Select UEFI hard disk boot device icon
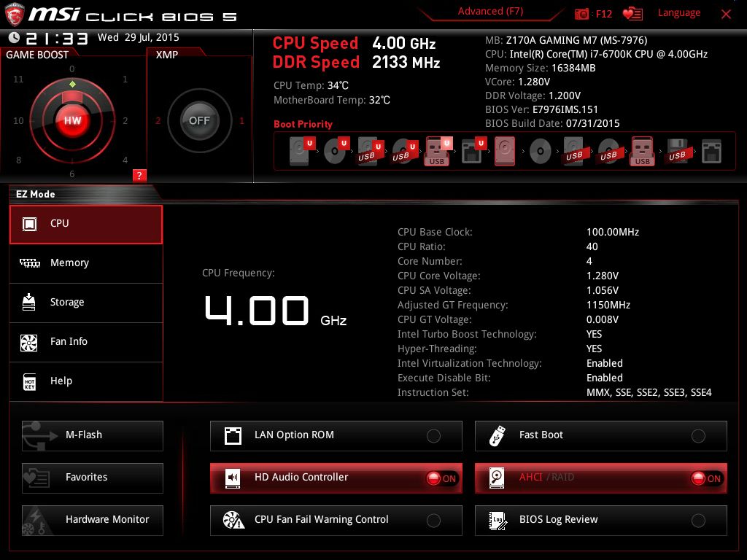Screen dimensions: 747x560 click(302, 151)
